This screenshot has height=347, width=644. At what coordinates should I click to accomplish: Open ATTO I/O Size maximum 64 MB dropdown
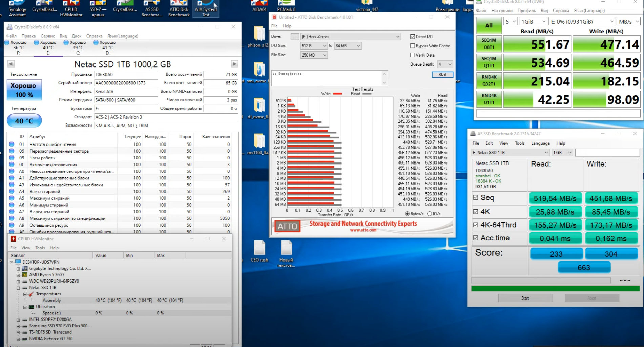pyautogui.click(x=348, y=46)
